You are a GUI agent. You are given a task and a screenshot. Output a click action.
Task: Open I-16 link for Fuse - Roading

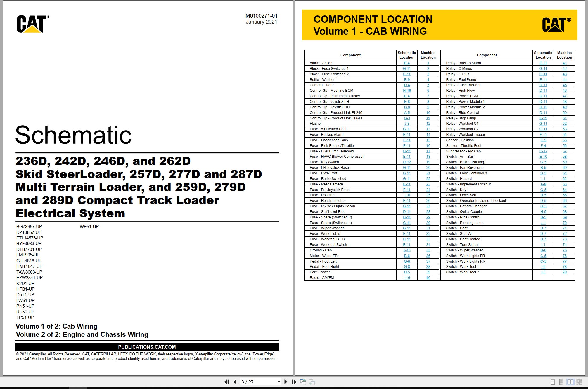pyautogui.click(x=407, y=195)
